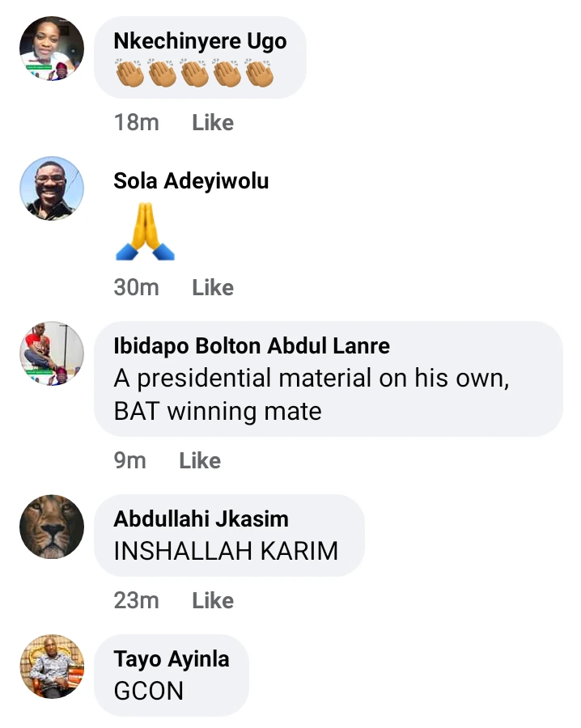Like the 'INSHALLAH KARIM' comment
The width and height of the screenshot is (581, 728).
pos(213,600)
